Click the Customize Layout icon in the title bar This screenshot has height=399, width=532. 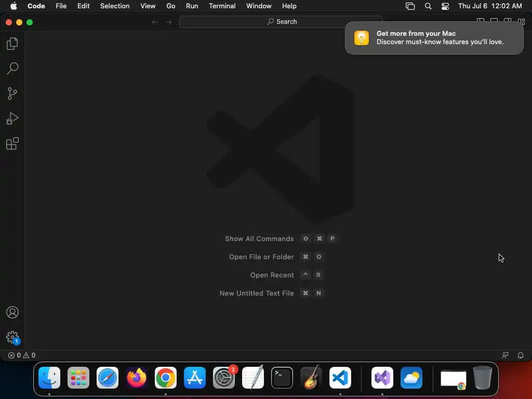click(x=522, y=21)
